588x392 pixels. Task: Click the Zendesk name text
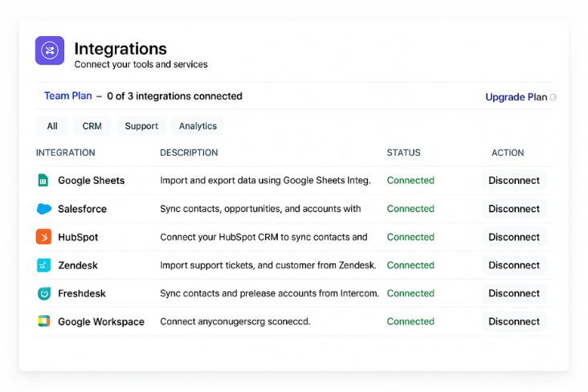[78, 266]
